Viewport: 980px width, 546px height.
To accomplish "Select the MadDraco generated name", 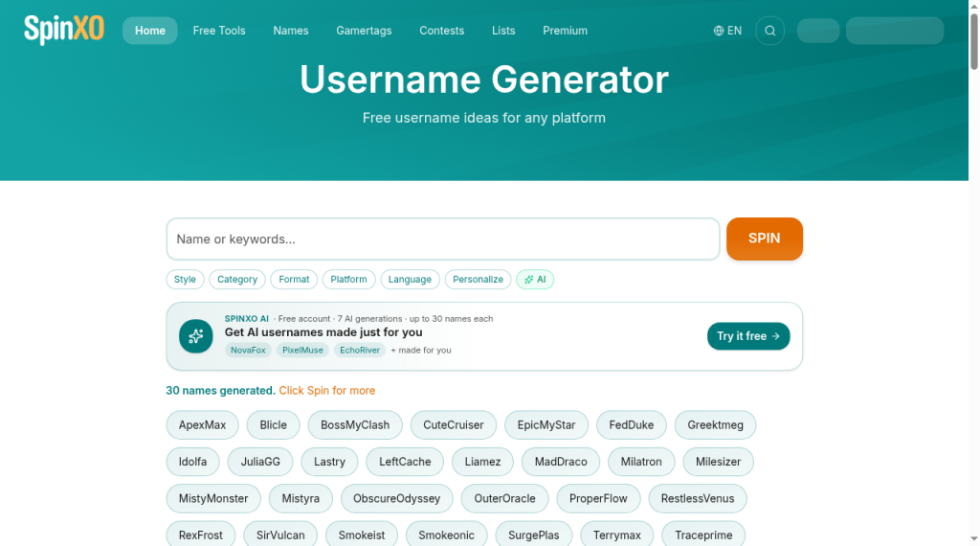I will point(561,462).
